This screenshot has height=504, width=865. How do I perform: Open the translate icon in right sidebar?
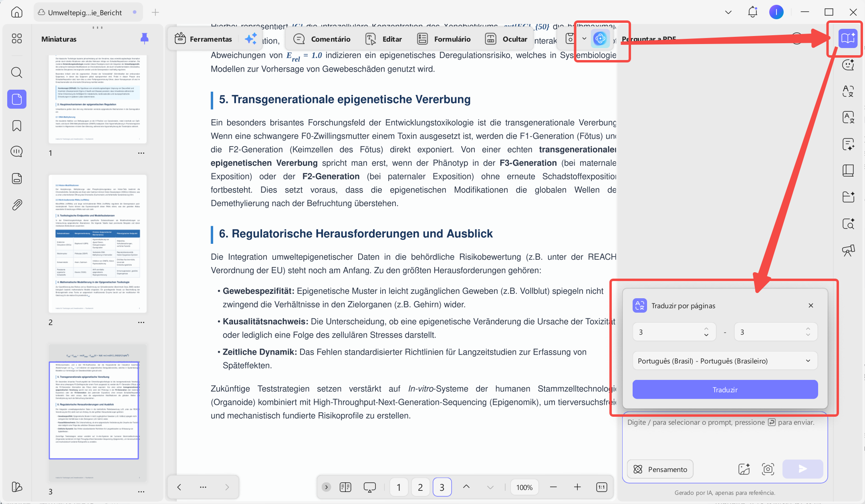pos(848,91)
